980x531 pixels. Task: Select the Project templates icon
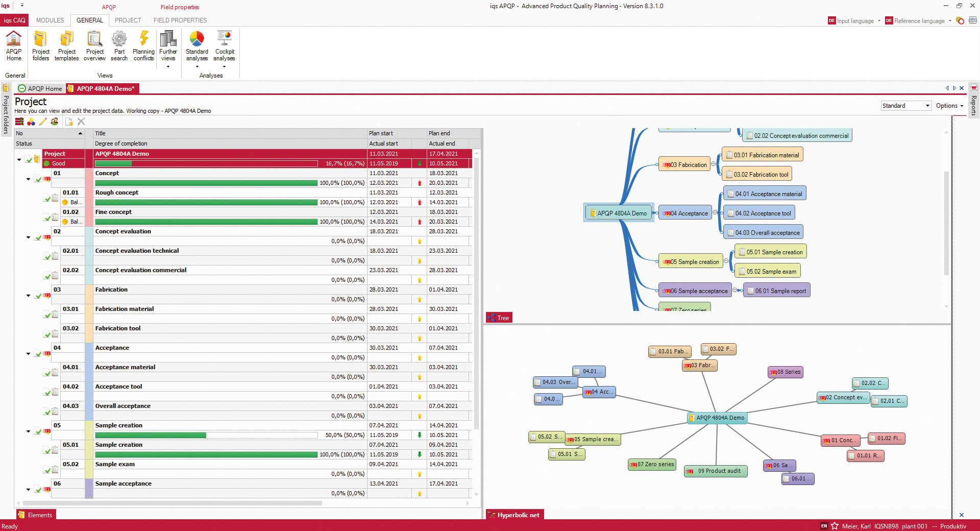click(x=66, y=45)
